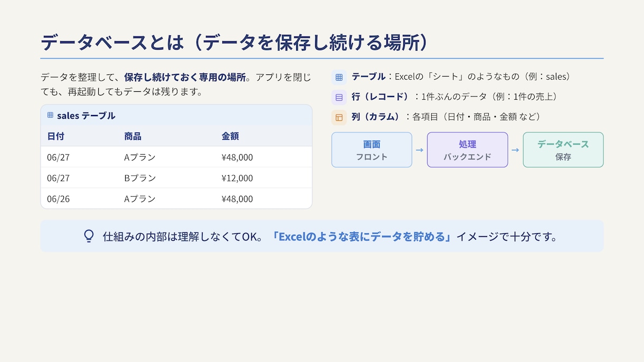
Task: Click the text 再起動してもデータは残ります
Action: [134, 92]
